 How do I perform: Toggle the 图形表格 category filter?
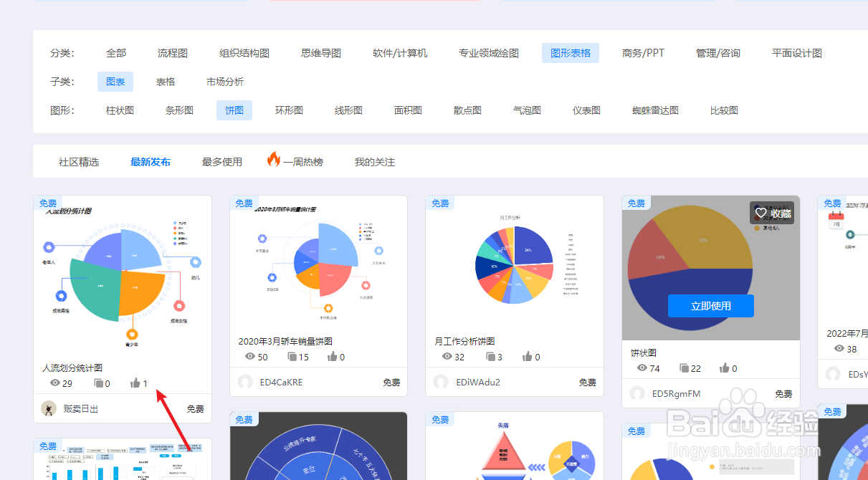[570, 52]
